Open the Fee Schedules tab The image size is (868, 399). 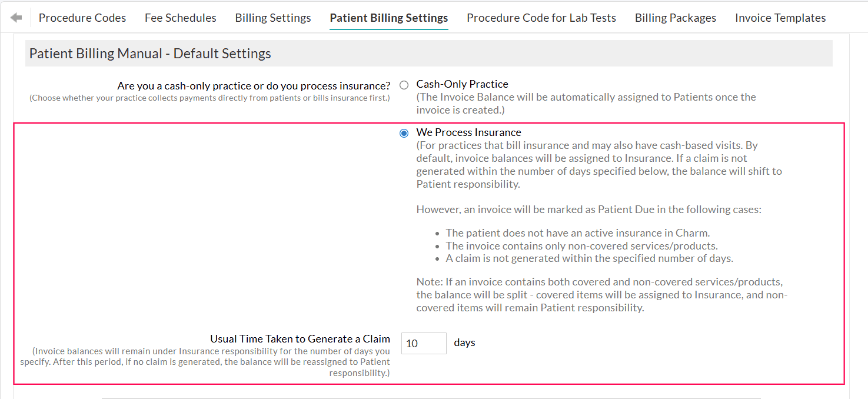[180, 18]
